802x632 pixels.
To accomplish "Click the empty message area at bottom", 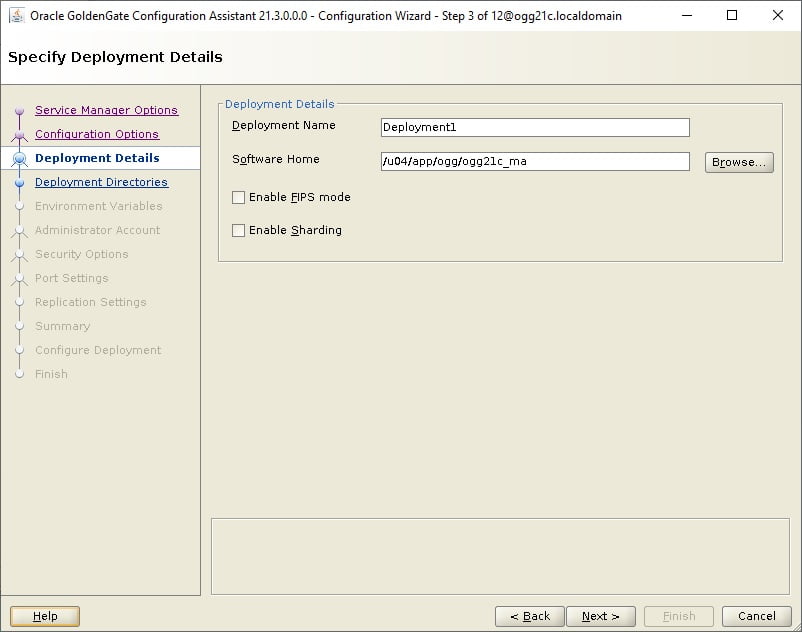I will pos(500,556).
